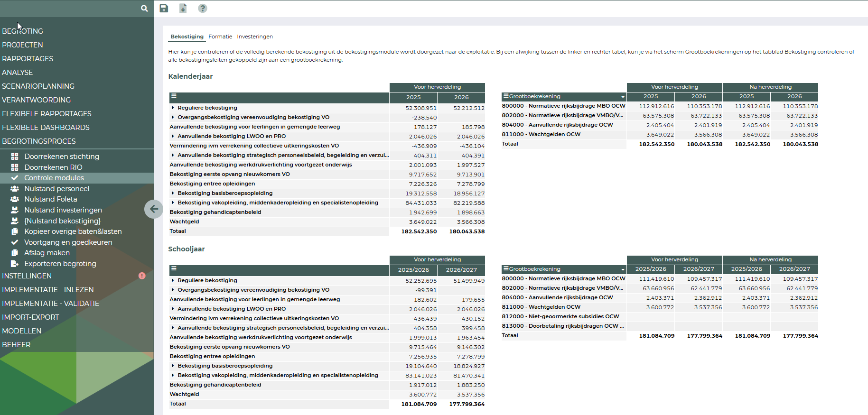Expand Reguliere bekostiging row under Schooljaar
The width and height of the screenshot is (868, 415).
[173, 281]
